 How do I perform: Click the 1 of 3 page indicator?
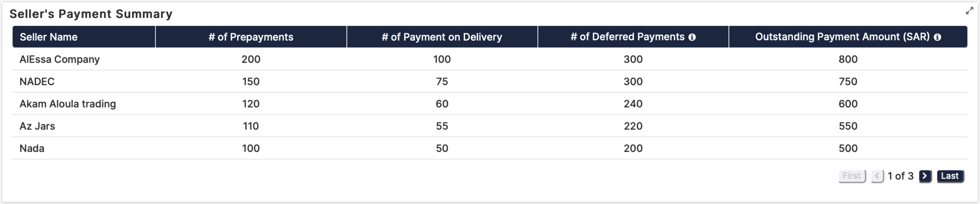[x=901, y=176]
